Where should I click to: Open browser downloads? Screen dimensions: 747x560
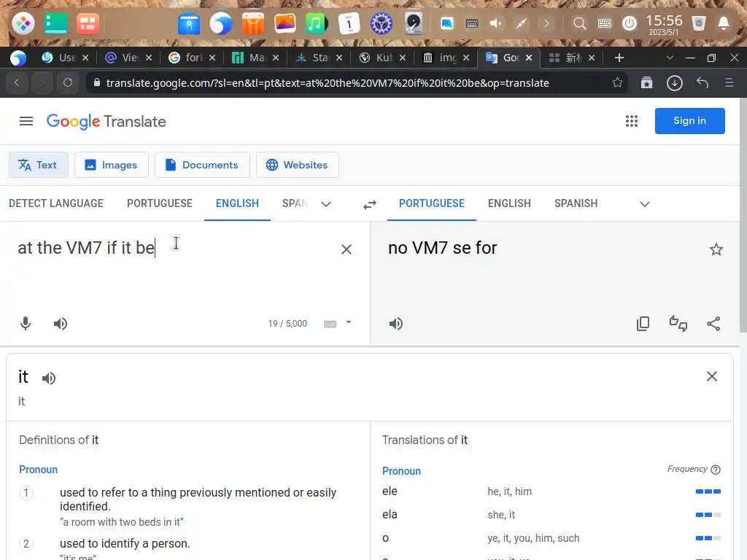tap(675, 83)
